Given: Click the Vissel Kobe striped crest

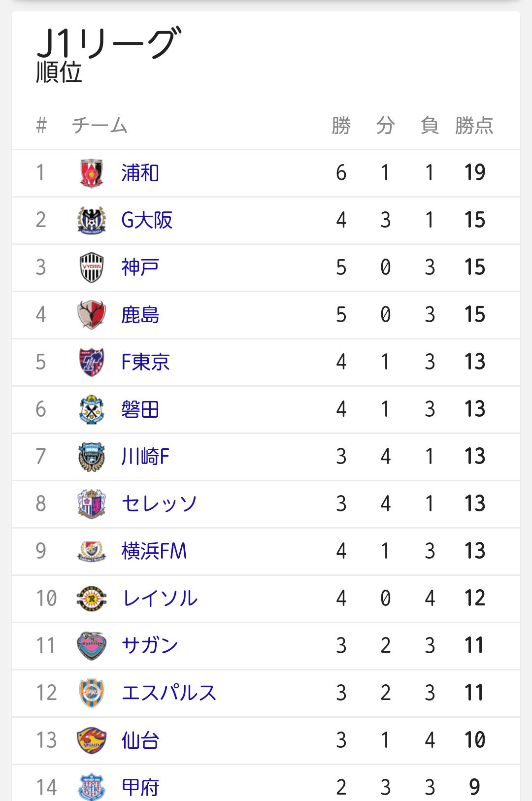Looking at the screenshot, I should coord(92,267).
